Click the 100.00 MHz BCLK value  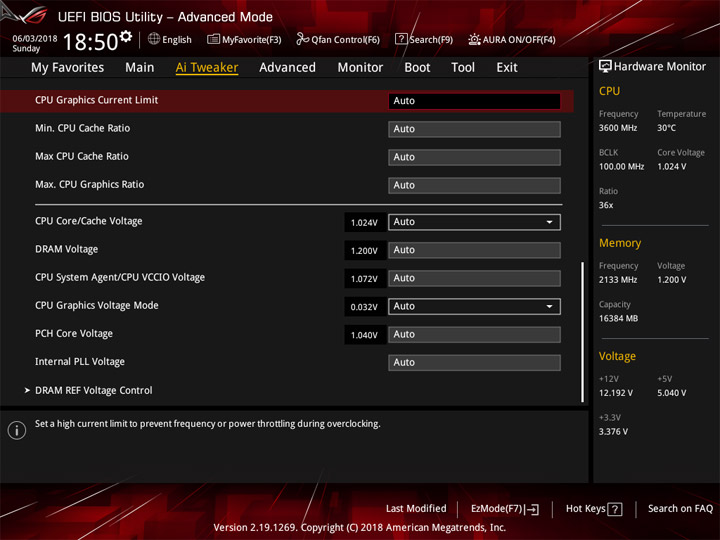[621, 167]
